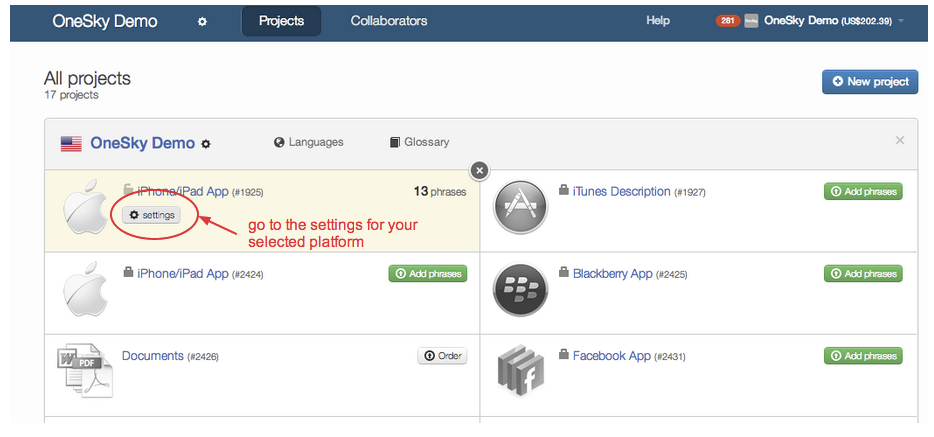The image size is (934, 437).
Task: Click the lock icon beside Blackberry App
Action: [x=563, y=272]
